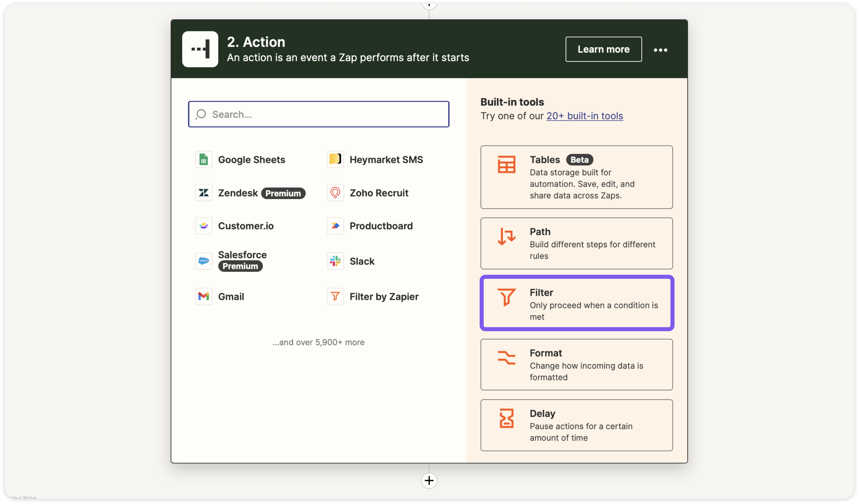Pick the Slack app icon

pyautogui.click(x=335, y=261)
